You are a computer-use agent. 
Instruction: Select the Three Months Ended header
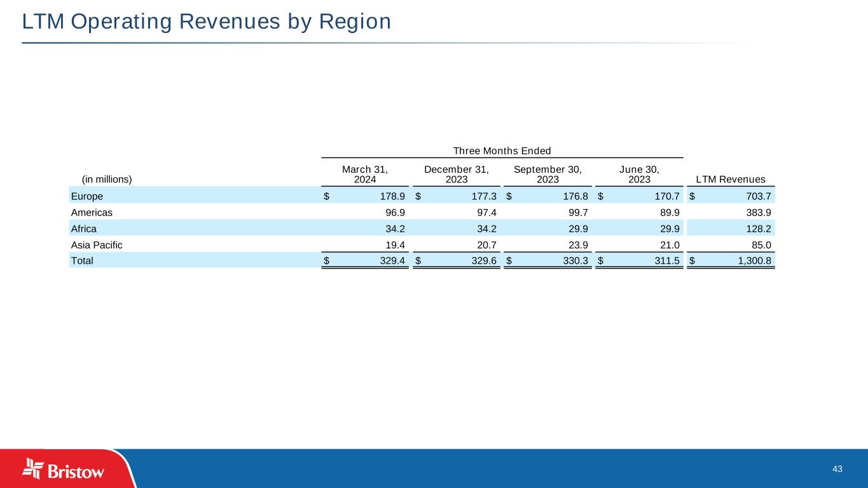point(501,151)
